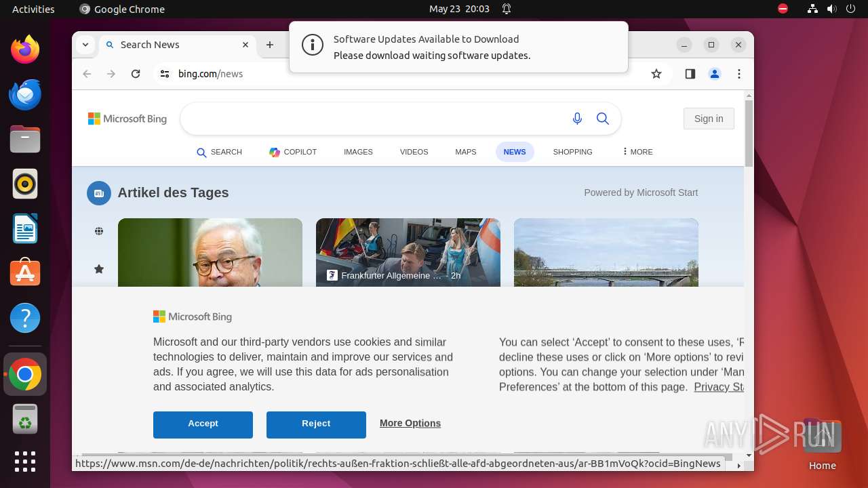The width and height of the screenshot is (868, 488).
Task: Launch LibreOffice Writer from the dock
Action: click(25, 228)
